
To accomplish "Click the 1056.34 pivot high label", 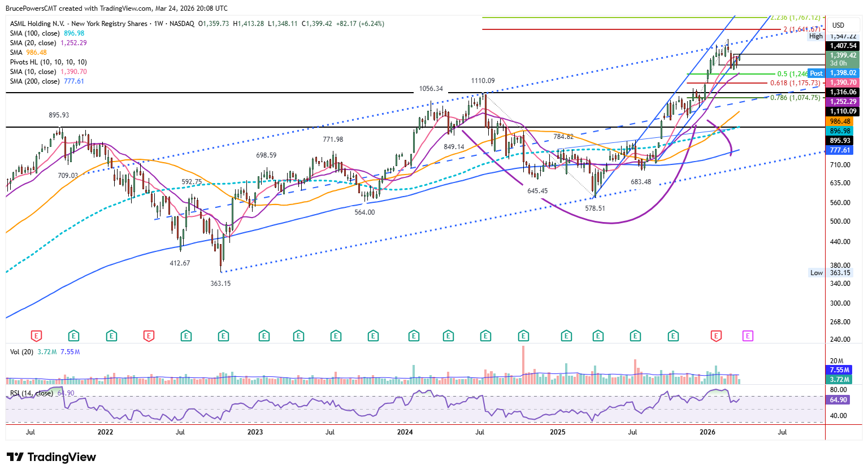I will [431, 89].
